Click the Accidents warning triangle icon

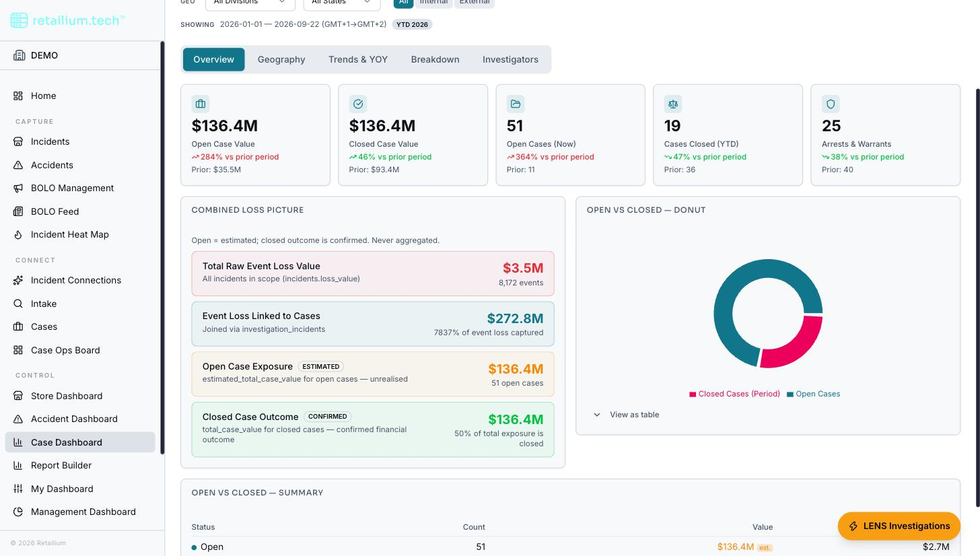point(18,165)
